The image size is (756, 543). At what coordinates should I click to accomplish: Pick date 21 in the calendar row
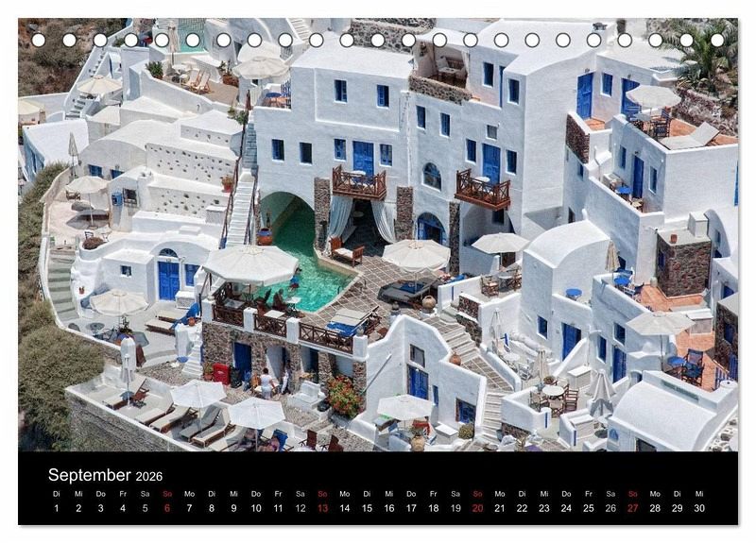500,508
